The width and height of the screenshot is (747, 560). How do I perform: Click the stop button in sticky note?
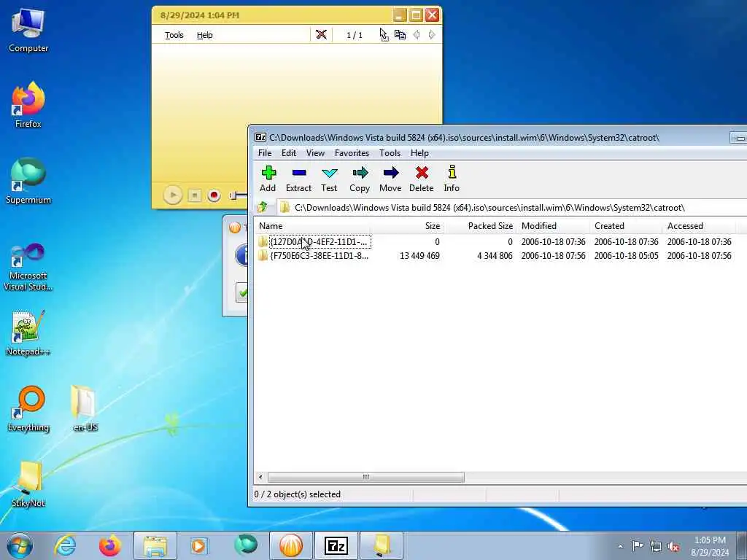tap(194, 195)
